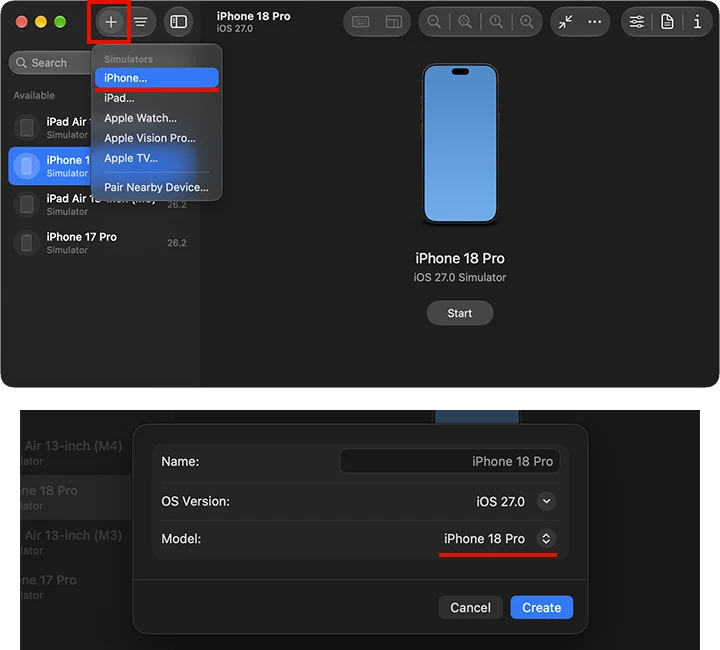The image size is (720, 650).
Task: Open the filter list icon
Action: 141,22
